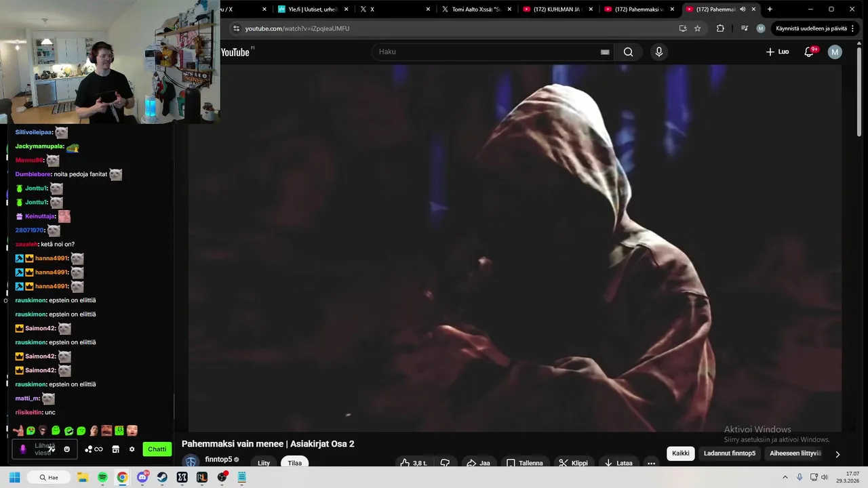The image size is (868, 488).
Task: Click the Windows taskbar Hae search box
Action: (x=48, y=477)
